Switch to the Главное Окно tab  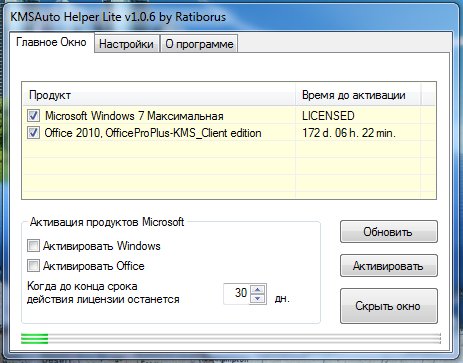coord(52,42)
